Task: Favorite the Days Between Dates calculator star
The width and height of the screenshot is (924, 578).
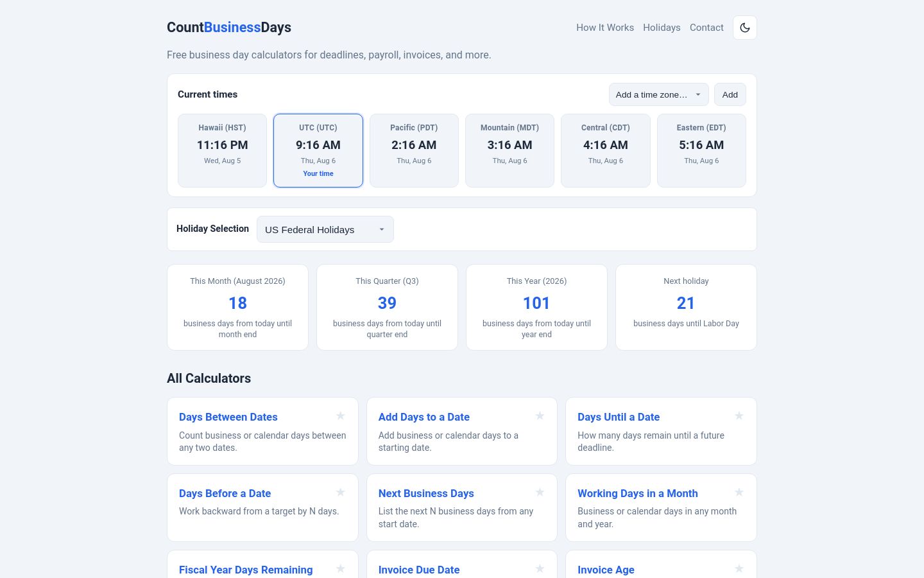Action: (341, 416)
